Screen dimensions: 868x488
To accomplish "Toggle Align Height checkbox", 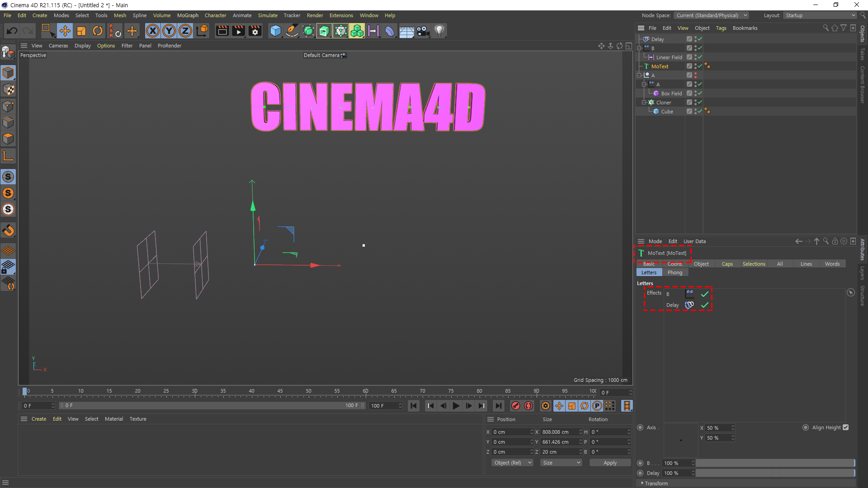I will [x=845, y=427].
